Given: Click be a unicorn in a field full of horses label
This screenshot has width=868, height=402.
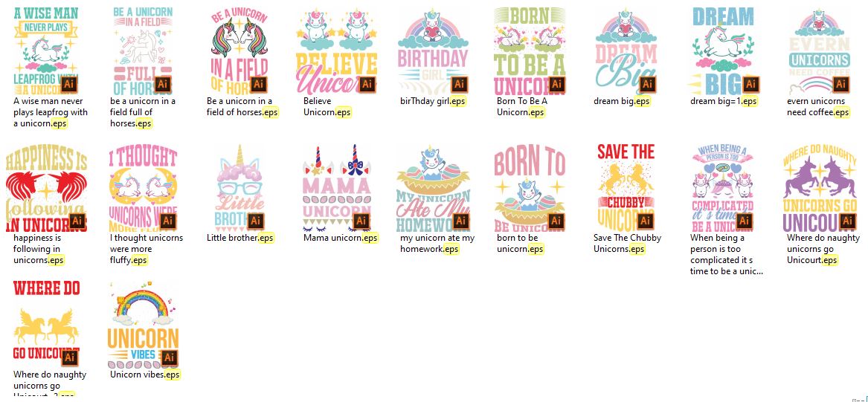Looking at the screenshot, I should pyautogui.click(x=143, y=112).
